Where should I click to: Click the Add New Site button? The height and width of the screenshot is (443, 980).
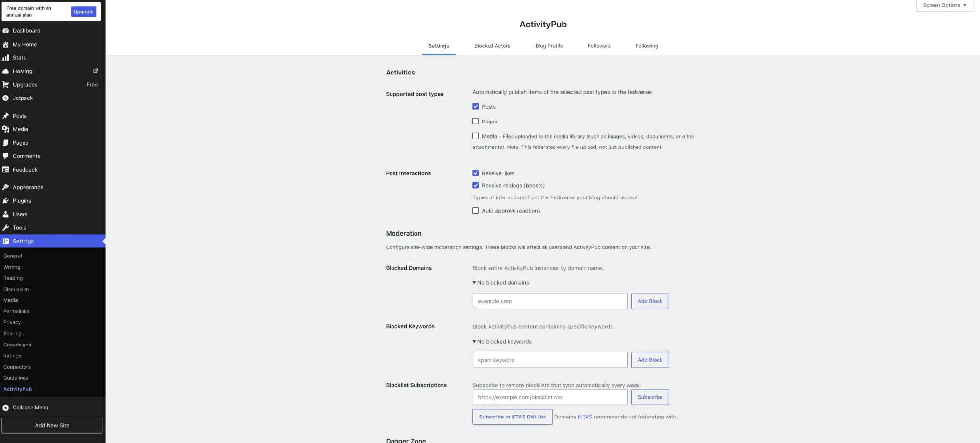click(52, 425)
